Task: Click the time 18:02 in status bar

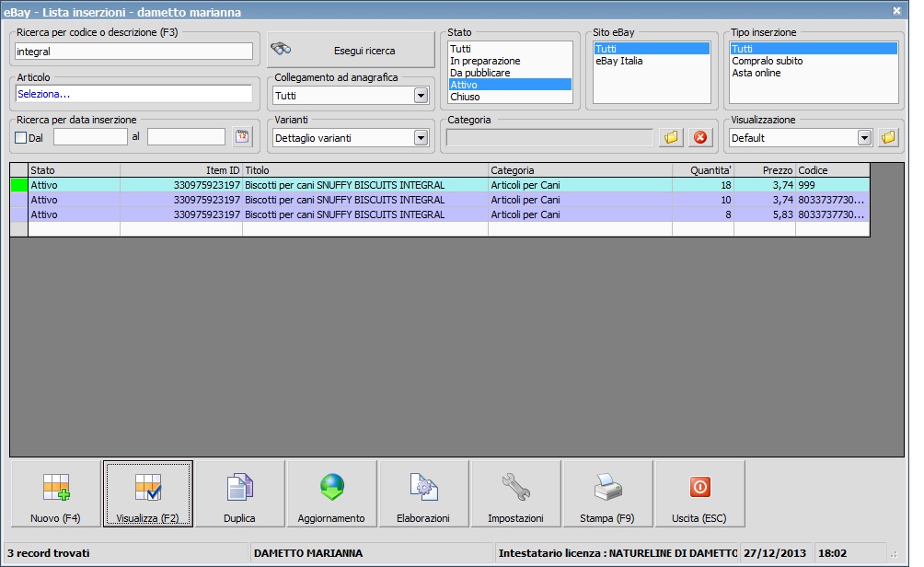Action: (x=832, y=553)
